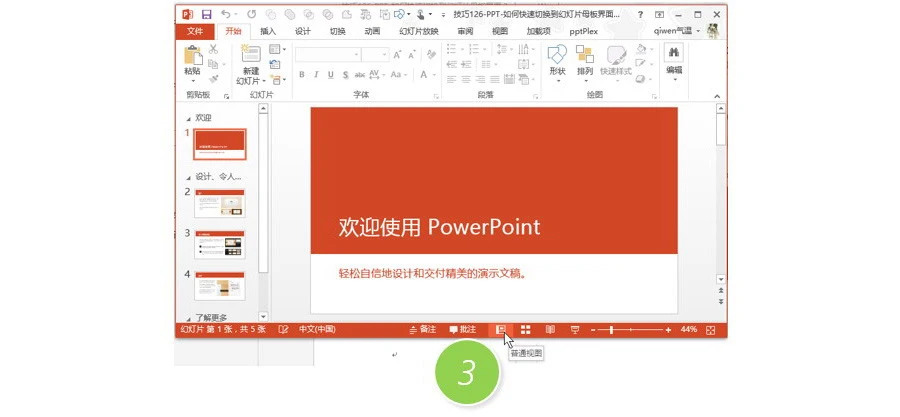
Task: Toggle text Shadow (S) formatting
Action: 345,75
